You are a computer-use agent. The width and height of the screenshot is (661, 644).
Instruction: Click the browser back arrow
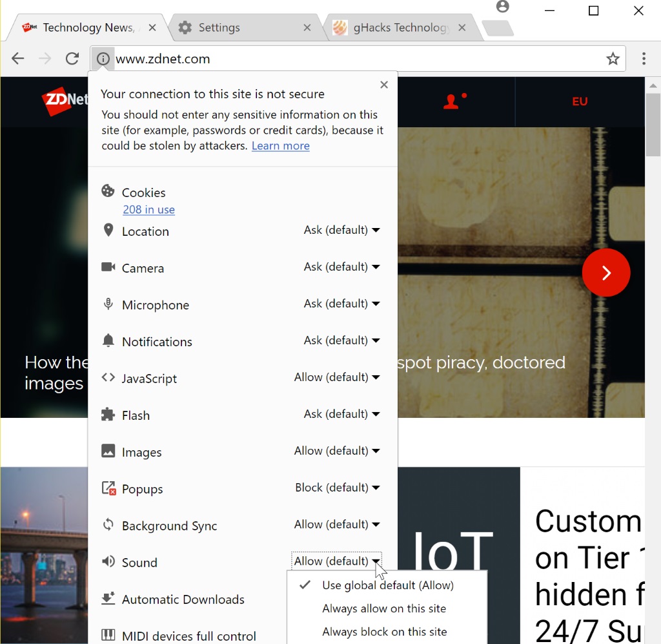click(17, 58)
